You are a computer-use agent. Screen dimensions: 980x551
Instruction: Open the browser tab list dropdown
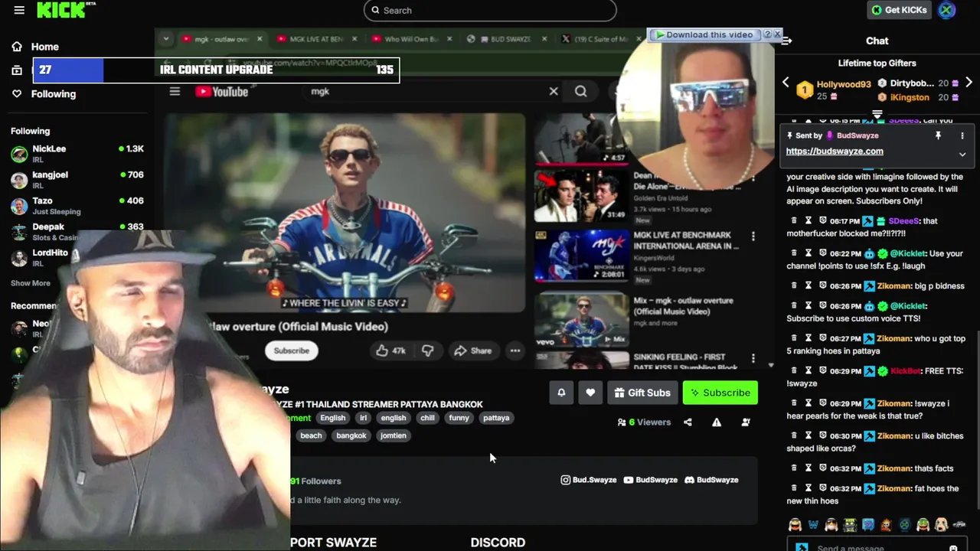166,39
